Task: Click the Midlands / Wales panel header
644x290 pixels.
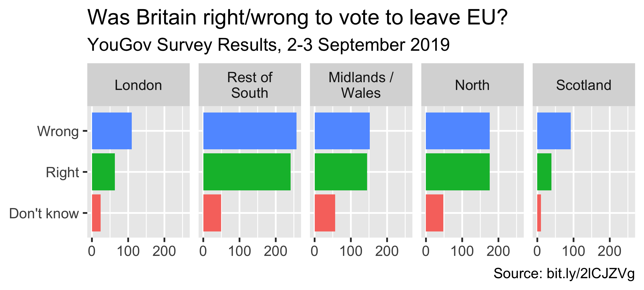Action: tap(361, 85)
